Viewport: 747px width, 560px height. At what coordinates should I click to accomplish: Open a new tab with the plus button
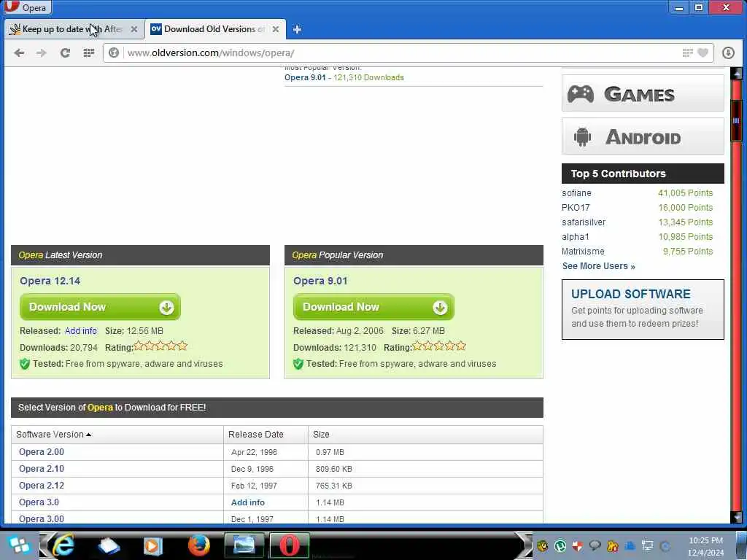(x=298, y=29)
